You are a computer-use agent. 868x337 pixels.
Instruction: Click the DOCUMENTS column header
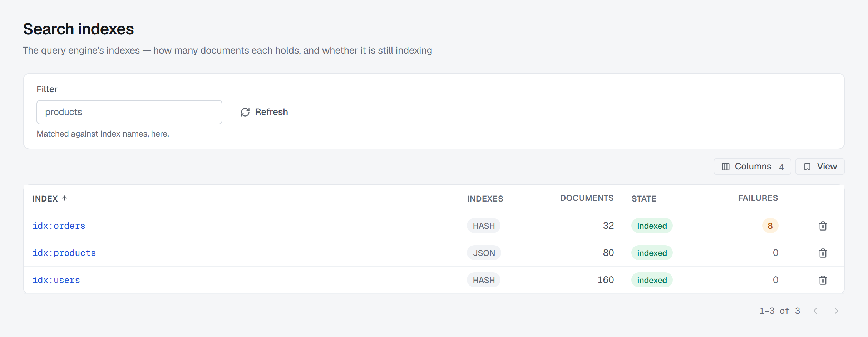pyautogui.click(x=587, y=198)
